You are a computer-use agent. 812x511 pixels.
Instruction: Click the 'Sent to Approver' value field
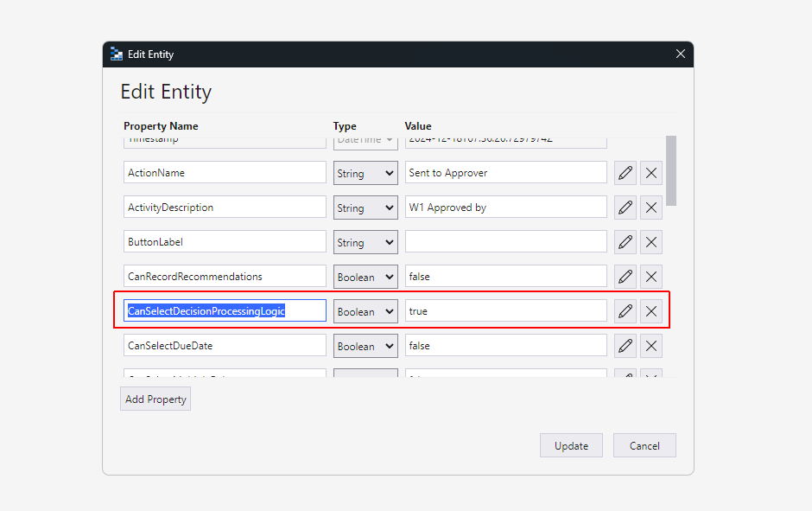pos(505,173)
